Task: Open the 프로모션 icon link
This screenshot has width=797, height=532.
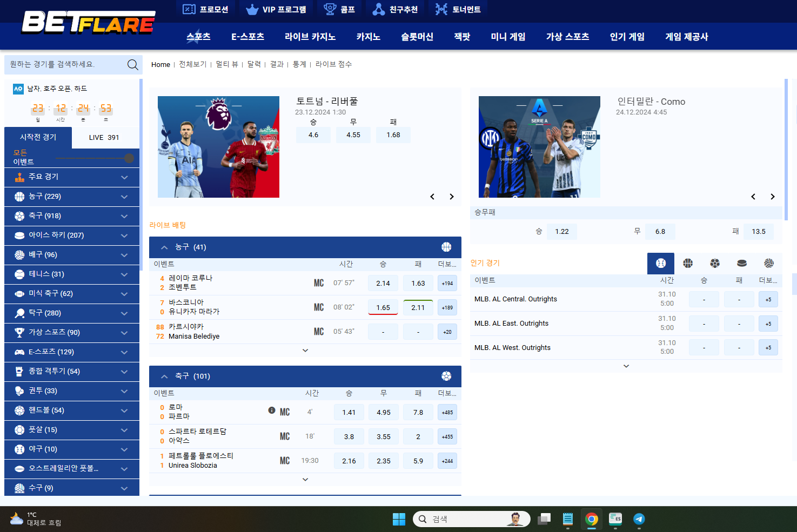Action: (205, 9)
